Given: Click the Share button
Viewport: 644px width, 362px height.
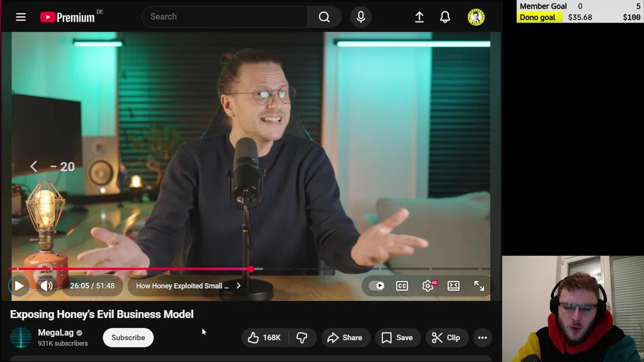Looking at the screenshot, I should 345,338.
